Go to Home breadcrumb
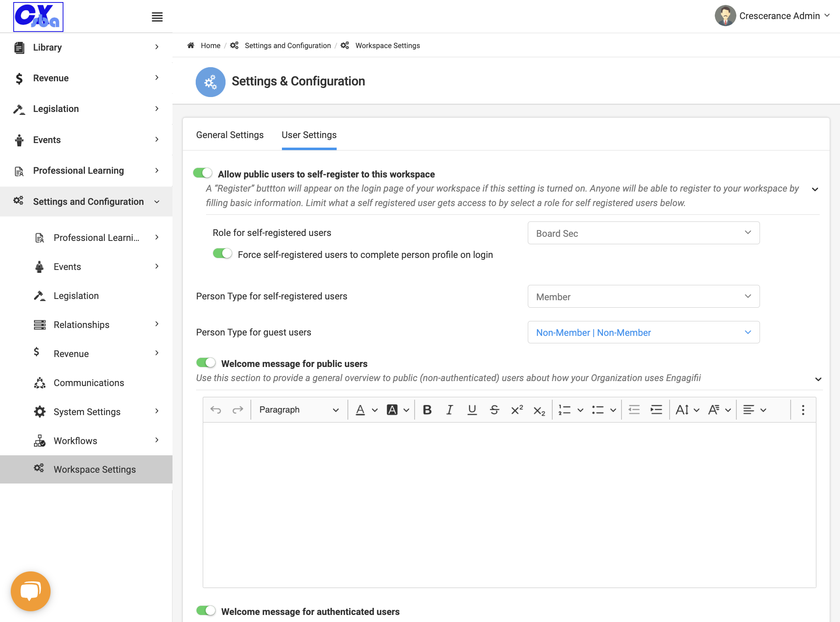The height and width of the screenshot is (622, 840). pyautogui.click(x=210, y=46)
